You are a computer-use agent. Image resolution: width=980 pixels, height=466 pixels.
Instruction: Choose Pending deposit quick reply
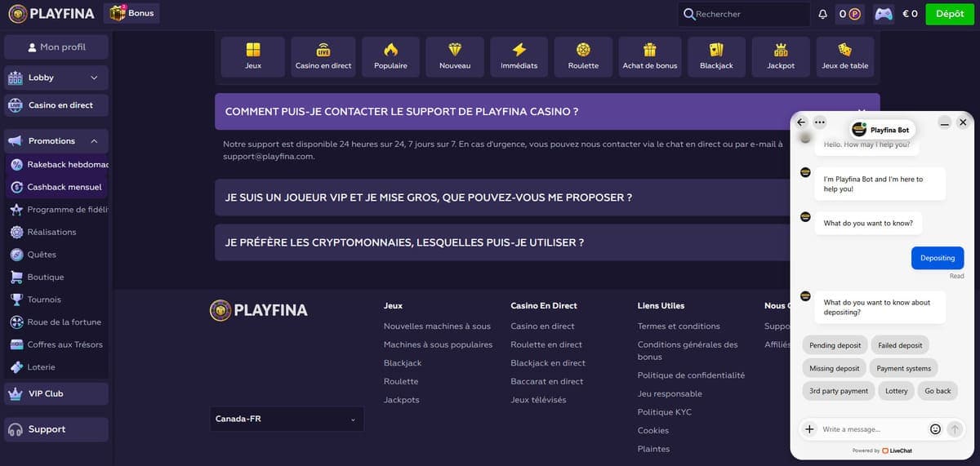pyautogui.click(x=835, y=345)
